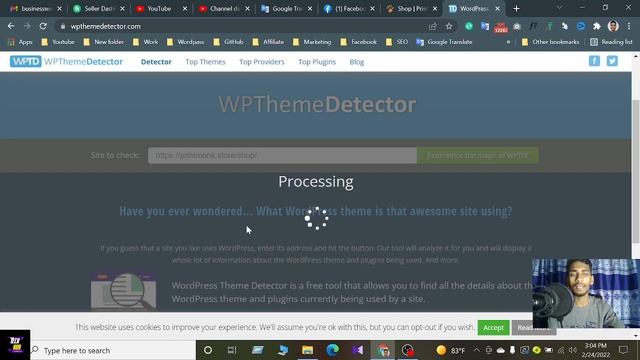Screen dimensions: 640x360
Task: Open the Chrome profile avatar
Action: [613, 26]
